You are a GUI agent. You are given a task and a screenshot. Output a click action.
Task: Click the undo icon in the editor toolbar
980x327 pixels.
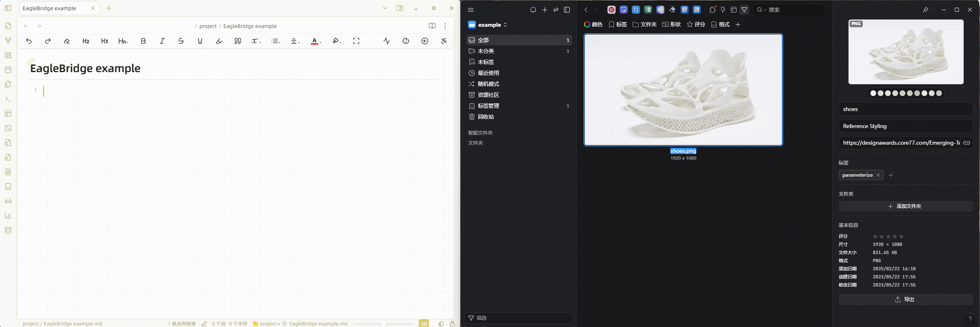[x=29, y=41]
